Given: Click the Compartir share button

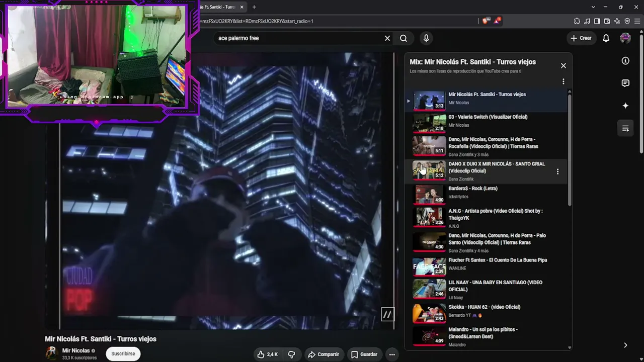Looking at the screenshot, I should (324, 354).
